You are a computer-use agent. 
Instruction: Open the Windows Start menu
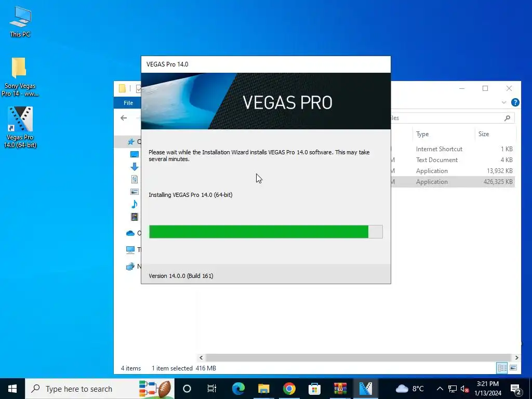tap(12, 389)
